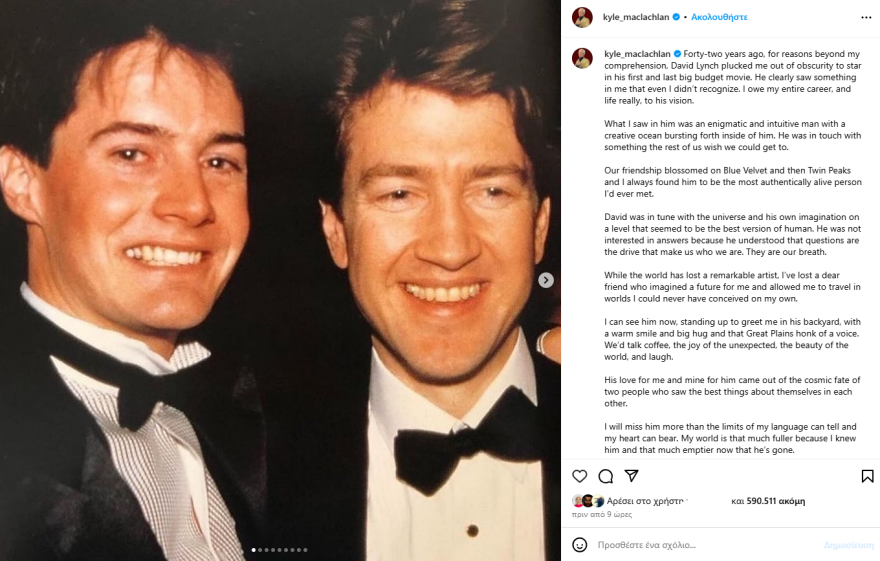The height and width of the screenshot is (561, 880).
Task: Share the post with the paper plane icon
Action: [631, 476]
